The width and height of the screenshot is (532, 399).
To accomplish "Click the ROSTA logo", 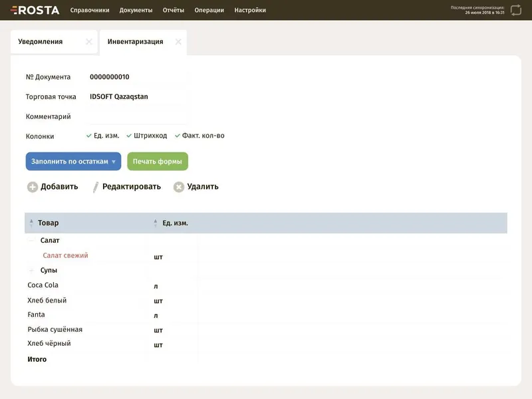I will 35,10.
